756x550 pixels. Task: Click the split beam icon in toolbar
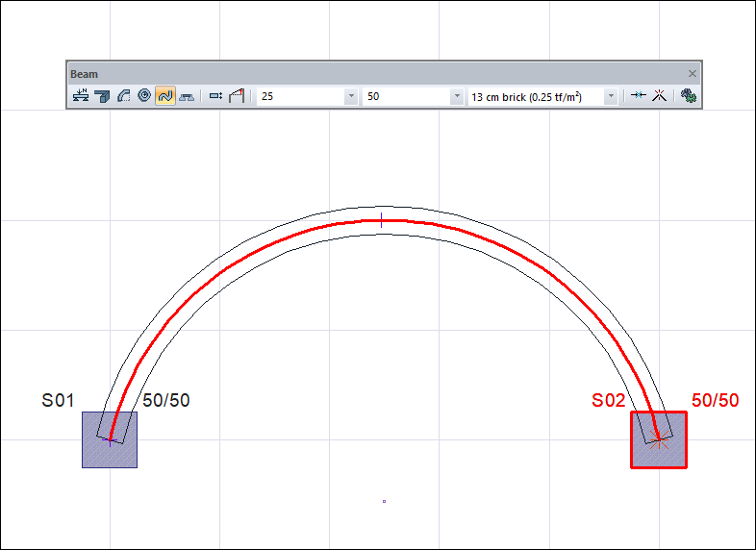click(638, 96)
